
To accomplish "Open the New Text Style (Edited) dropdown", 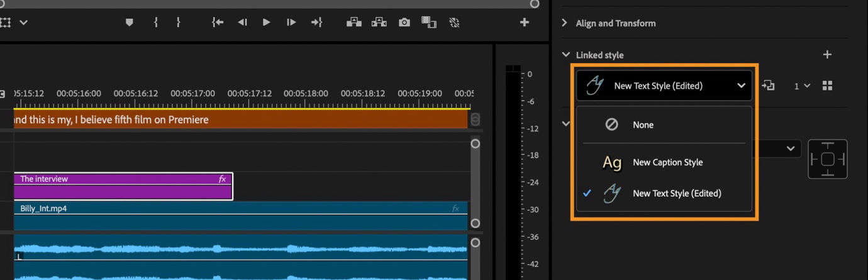I will coord(664,86).
